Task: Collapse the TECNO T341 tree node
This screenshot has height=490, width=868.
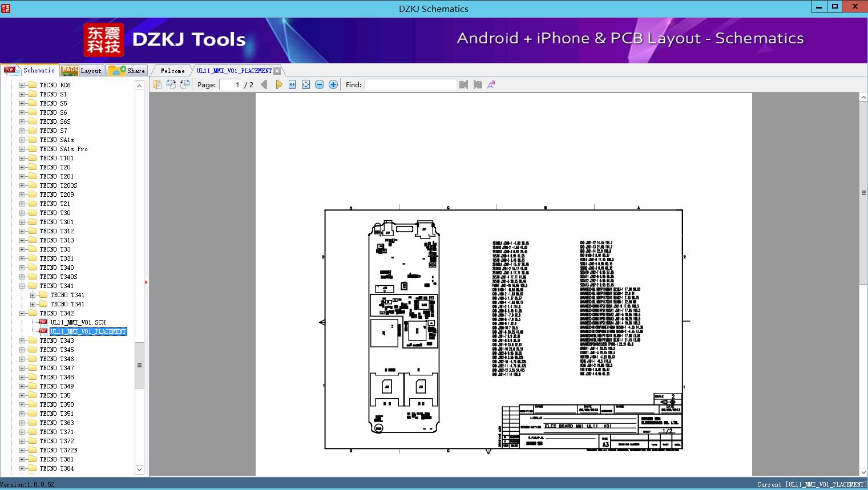Action: [22, 286]
